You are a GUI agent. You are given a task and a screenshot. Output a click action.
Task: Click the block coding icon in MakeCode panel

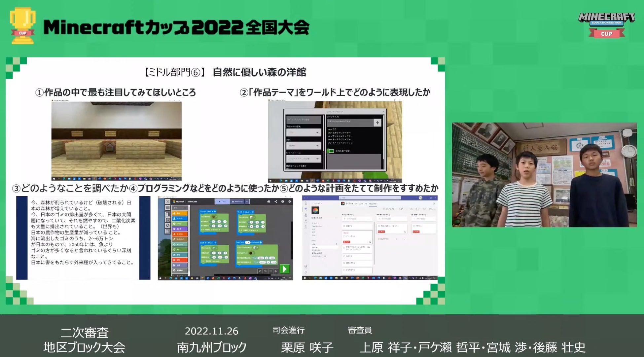coord(220,202)
